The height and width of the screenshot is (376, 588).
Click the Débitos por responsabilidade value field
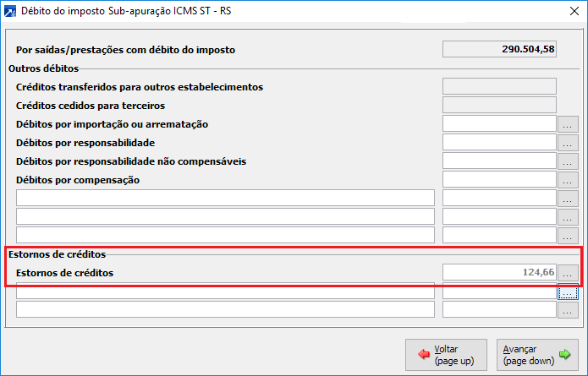498,142
